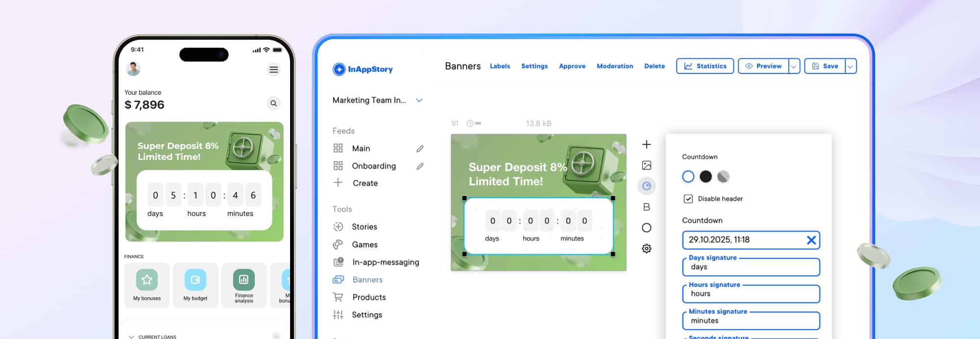Clear the countdown date with X

pos(811,240)
